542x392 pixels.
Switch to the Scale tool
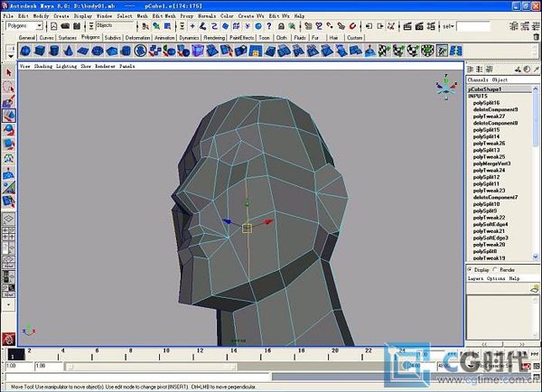9,144
